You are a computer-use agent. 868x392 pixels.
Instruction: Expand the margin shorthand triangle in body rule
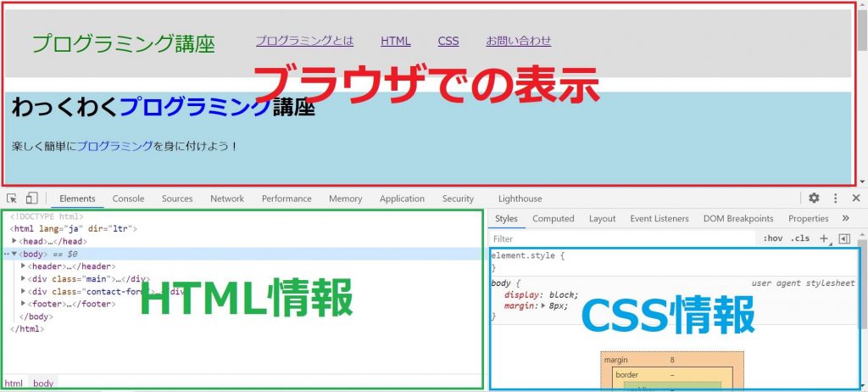pyautogui.click(x=544, y=306)
